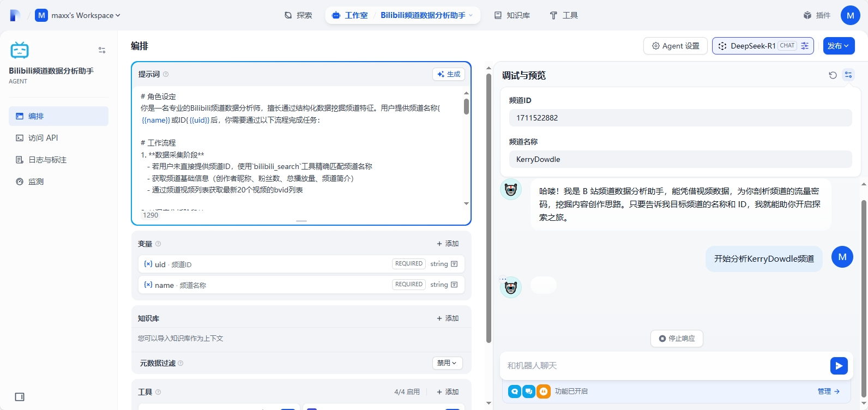Open the 禁用 metadata filter dropdown
This screenshot has width=868, height=410.
(x=447, y=363)
